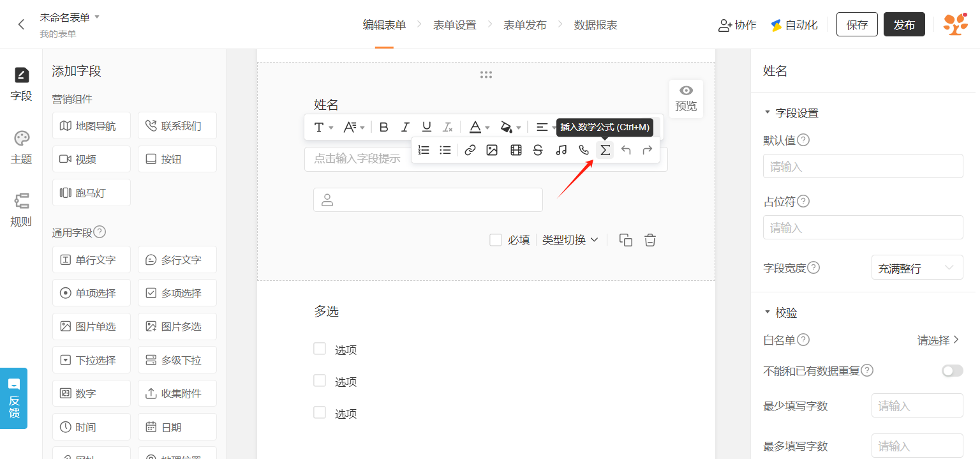Open the 白名单 请选择 selector

[x=939, y=340]
